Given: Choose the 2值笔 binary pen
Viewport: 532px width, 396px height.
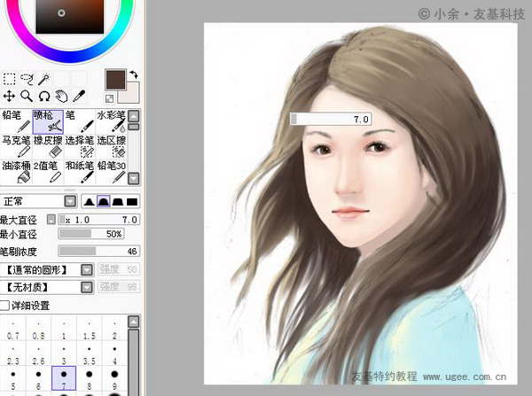Looking at the screenshot, I should [x=48, y=172].
